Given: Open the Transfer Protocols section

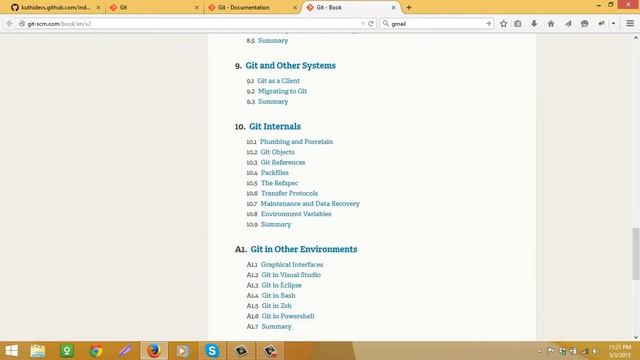Looking at the screenshot, I should tap(289, 193).
